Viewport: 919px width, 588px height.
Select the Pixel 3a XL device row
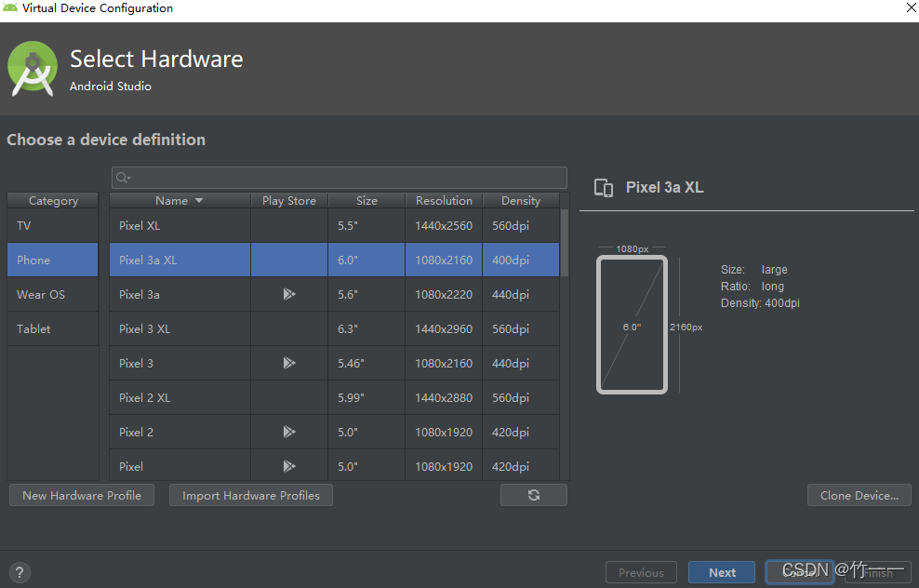pos(334,260)
